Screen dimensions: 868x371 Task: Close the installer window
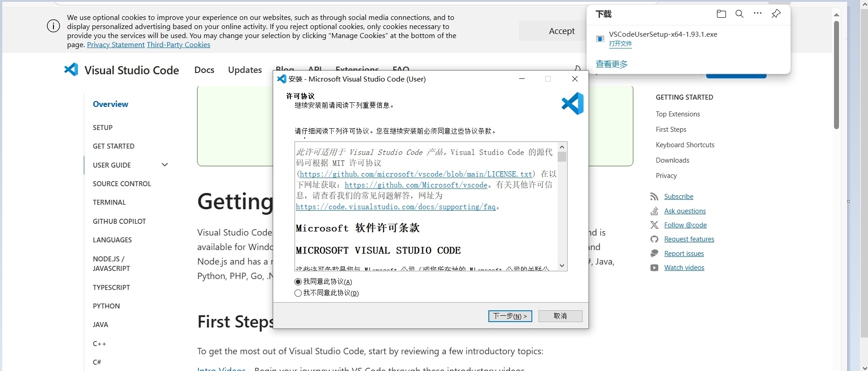575,79
